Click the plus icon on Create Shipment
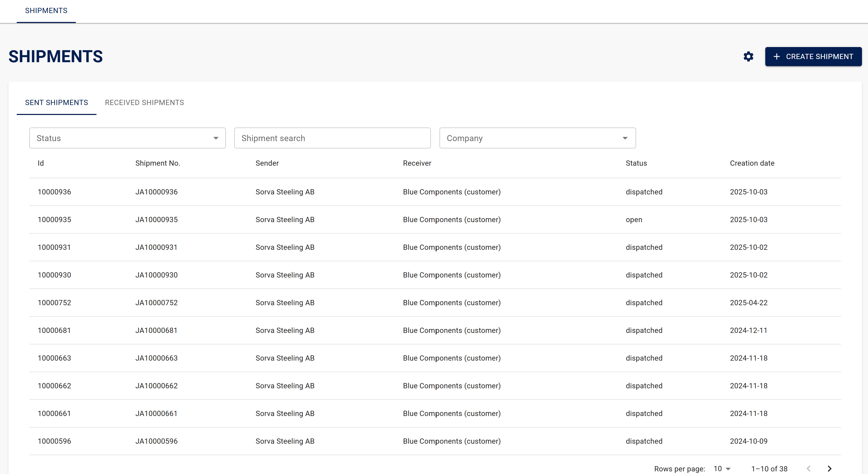The width and height of the screenshot is (868, 474). (777, 57)
